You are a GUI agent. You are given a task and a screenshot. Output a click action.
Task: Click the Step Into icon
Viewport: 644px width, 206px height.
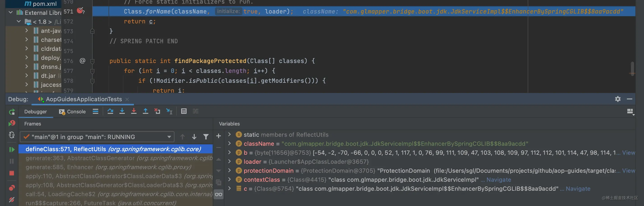(x=122, y=111)
